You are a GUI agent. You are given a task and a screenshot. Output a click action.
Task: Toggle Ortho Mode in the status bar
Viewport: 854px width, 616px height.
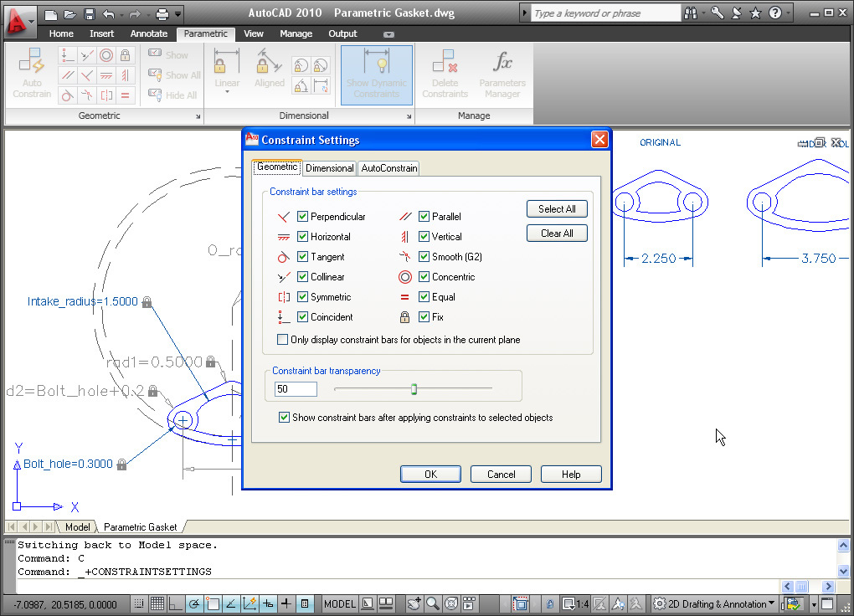(175, 603)
